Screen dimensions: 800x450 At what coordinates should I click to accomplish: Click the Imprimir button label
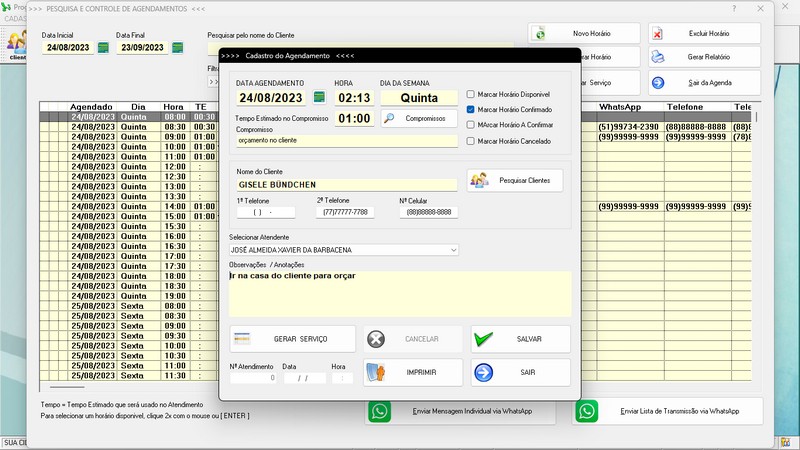(x=421, y=372)
